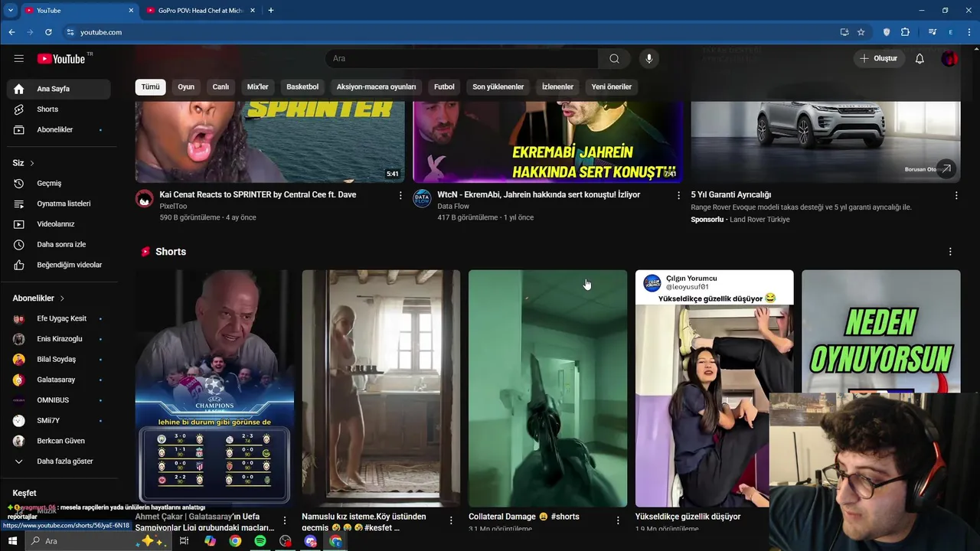This screenshot has height=551, width=980.
Task: Select the İzlenenler filter chip
Action: pyautogui.click(x=557, y=87)
